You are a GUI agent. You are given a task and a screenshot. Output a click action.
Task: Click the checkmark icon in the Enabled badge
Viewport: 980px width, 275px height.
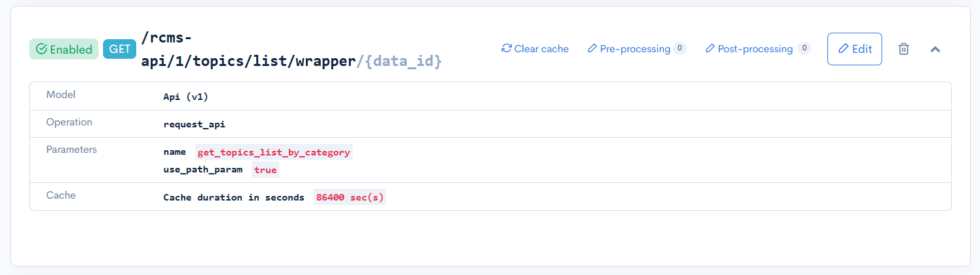41,49
